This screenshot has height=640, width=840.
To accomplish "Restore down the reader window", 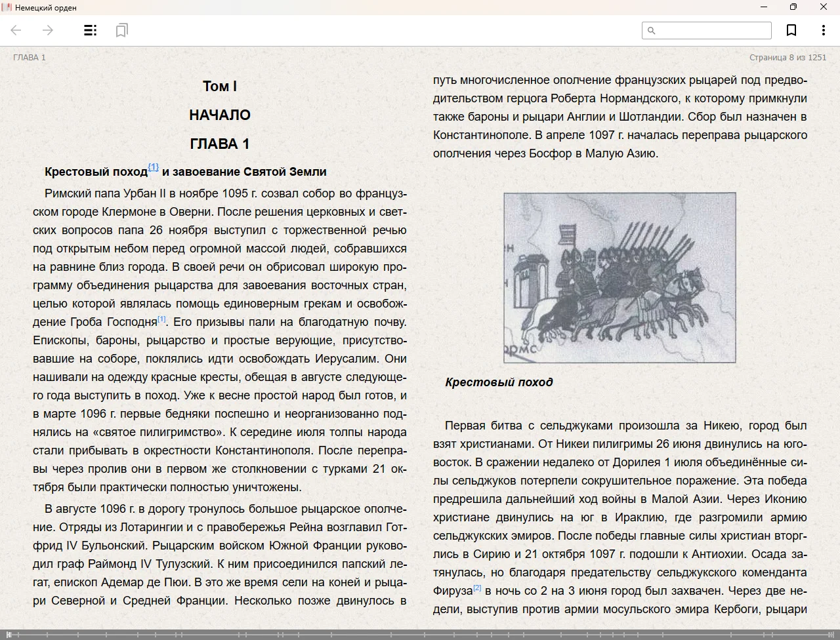I will coord(793,7).
